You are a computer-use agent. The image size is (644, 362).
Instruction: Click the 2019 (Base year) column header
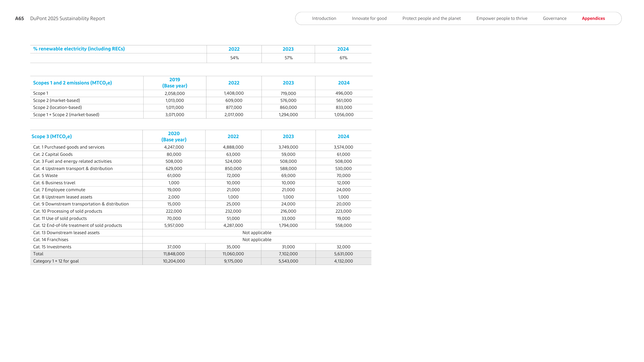175,83
